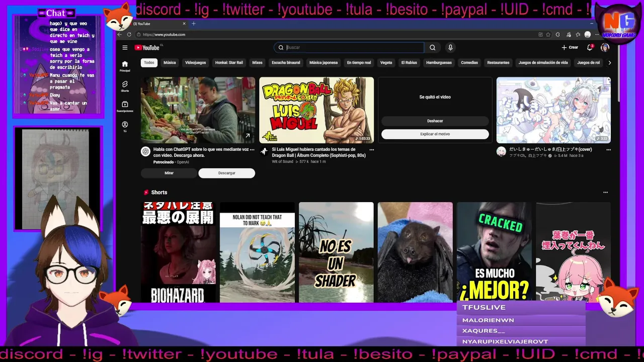Open the CRACKED es mucho mejor short
644x362 pixels.
[494, 251]
